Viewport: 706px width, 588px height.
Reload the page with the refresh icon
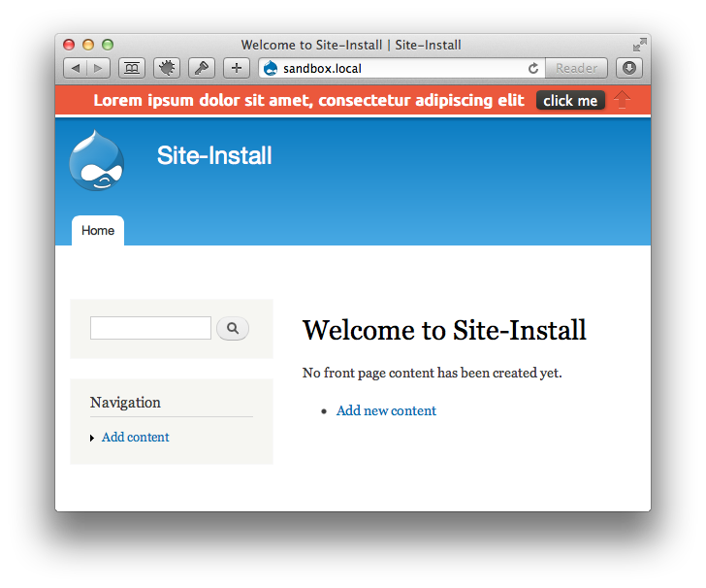tap(533, 69)
